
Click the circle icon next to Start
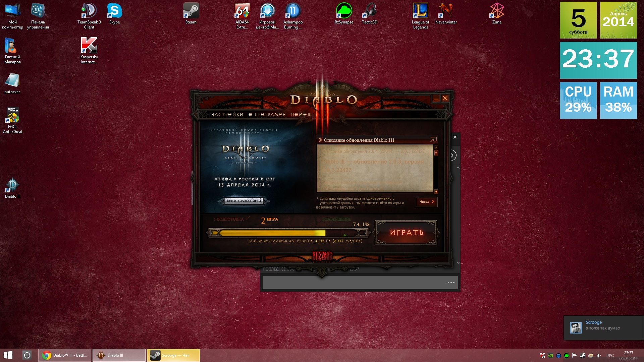pos(27,355)
